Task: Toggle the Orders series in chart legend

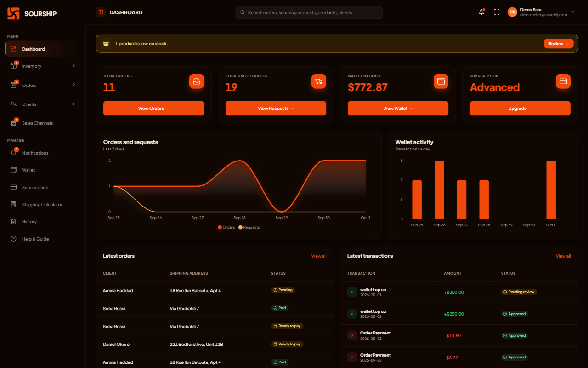Action: [226, 227]
